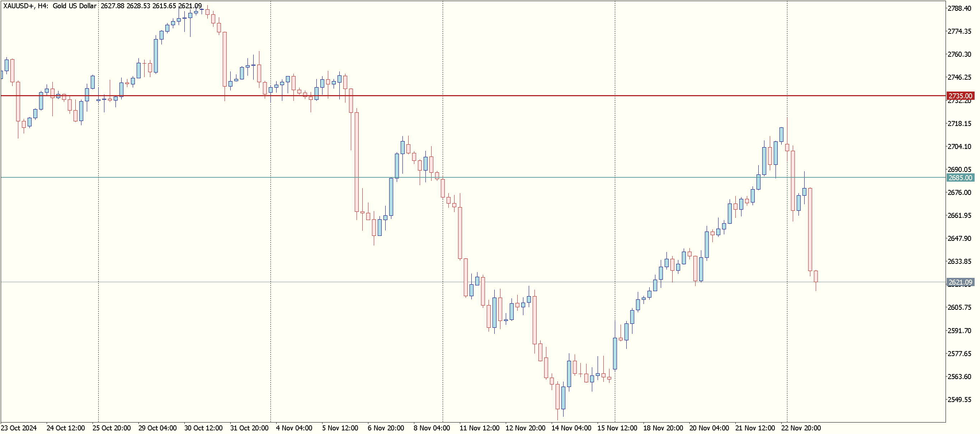Click the 11 Nov 12:00 time label

(x=479, y=428)
